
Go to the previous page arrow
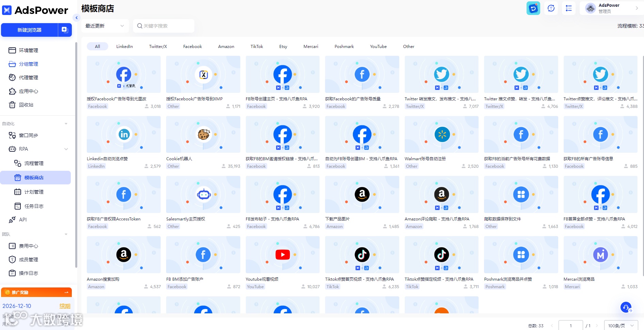pyautogui.click(x=552, y=326)
